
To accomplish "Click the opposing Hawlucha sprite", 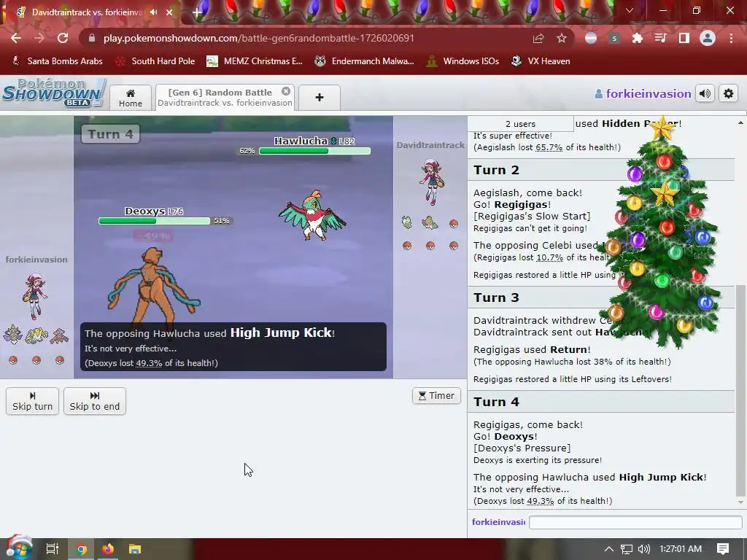I will (x=312, y=215).
